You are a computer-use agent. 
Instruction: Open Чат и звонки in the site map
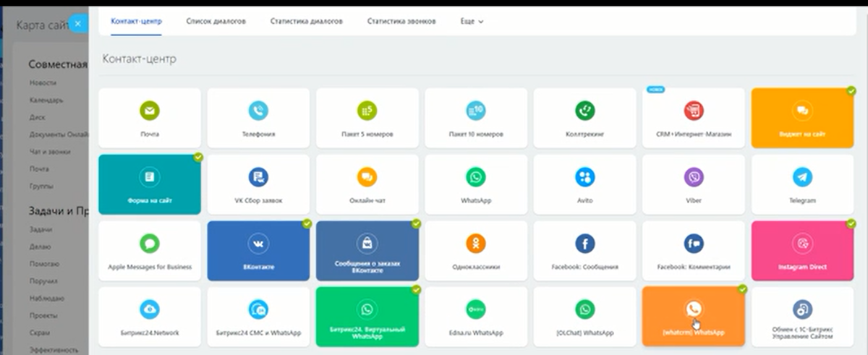click(x=50, y=152)
